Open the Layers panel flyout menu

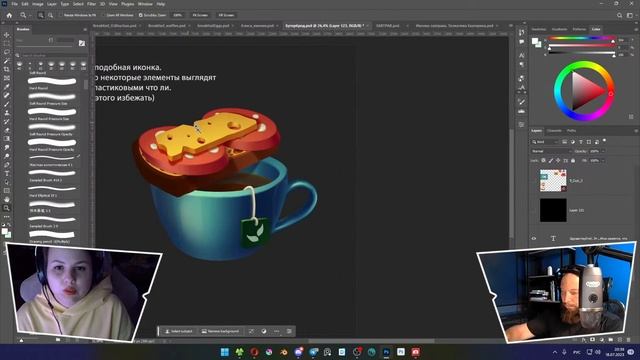pyautogui.click(x=636, y=131)
